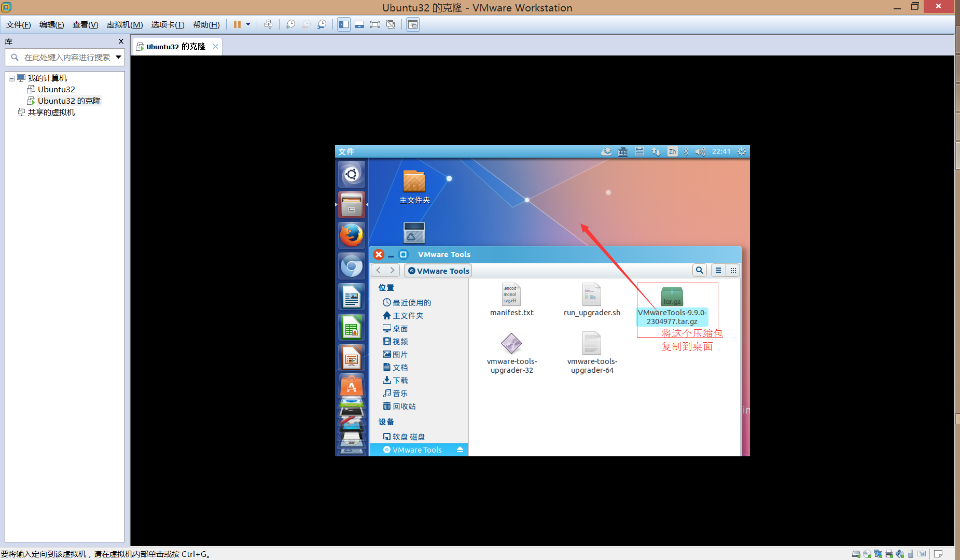
Task: Open the 查看(V) menu
Action: point(85,24)
